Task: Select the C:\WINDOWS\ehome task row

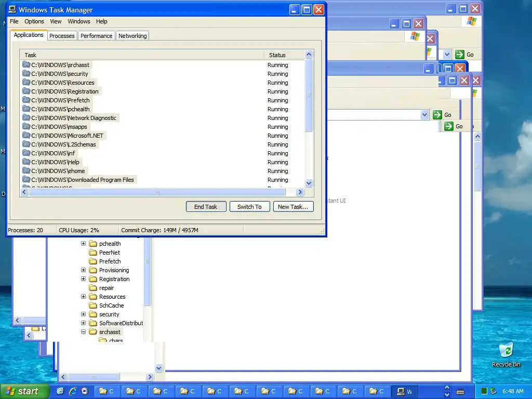Action: tap(163, 170)
